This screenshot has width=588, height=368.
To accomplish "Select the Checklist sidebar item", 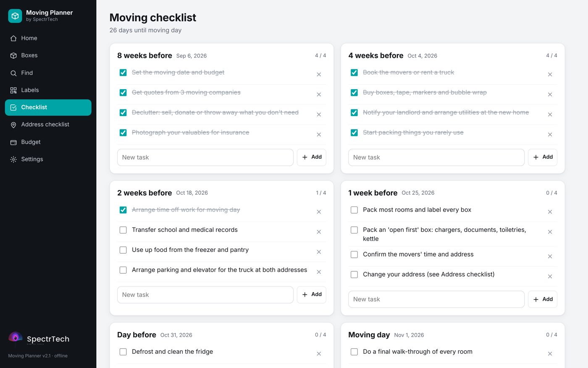I will 48,108.
